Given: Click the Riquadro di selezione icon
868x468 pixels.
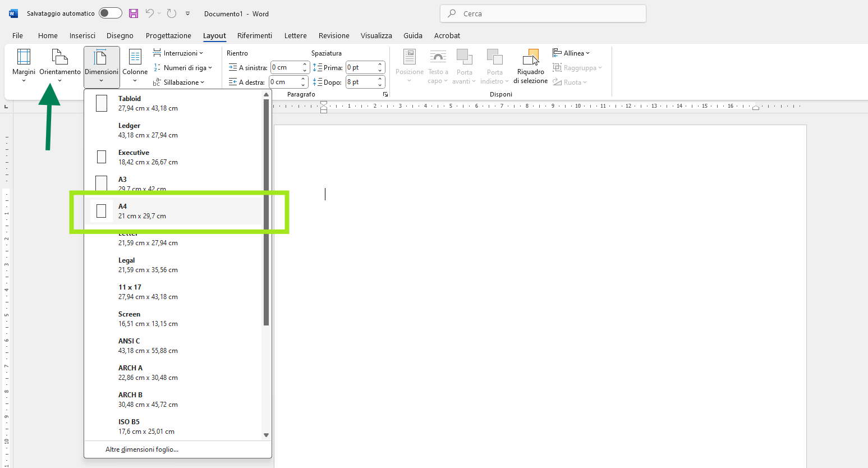Looking at the screenshot, I should click(530, 58).
